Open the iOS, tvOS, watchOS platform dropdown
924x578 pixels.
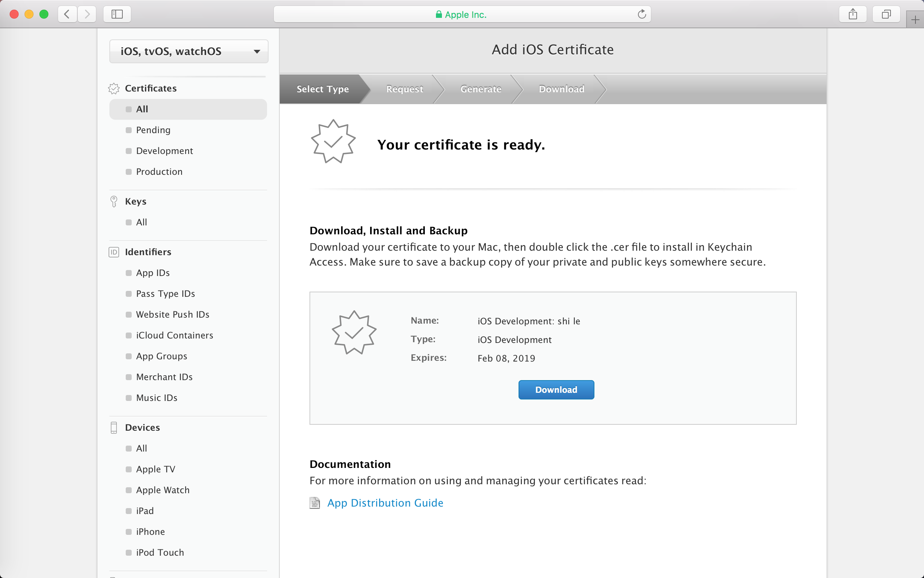point(189,51)
